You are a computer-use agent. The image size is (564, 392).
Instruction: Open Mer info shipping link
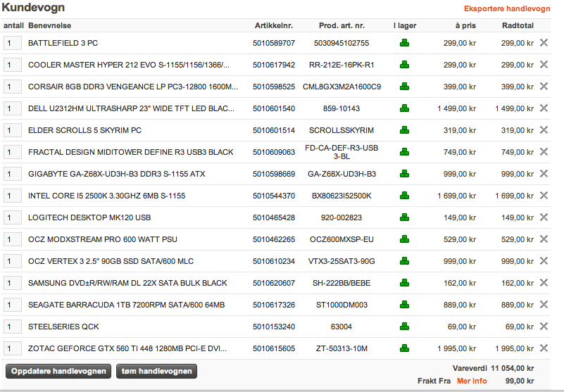click(472, 381)
